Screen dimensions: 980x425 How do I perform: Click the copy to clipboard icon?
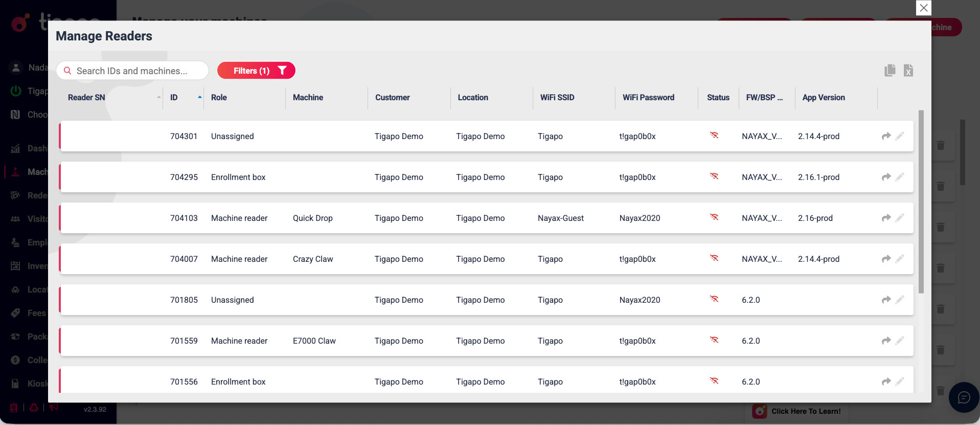coord(890,71)
